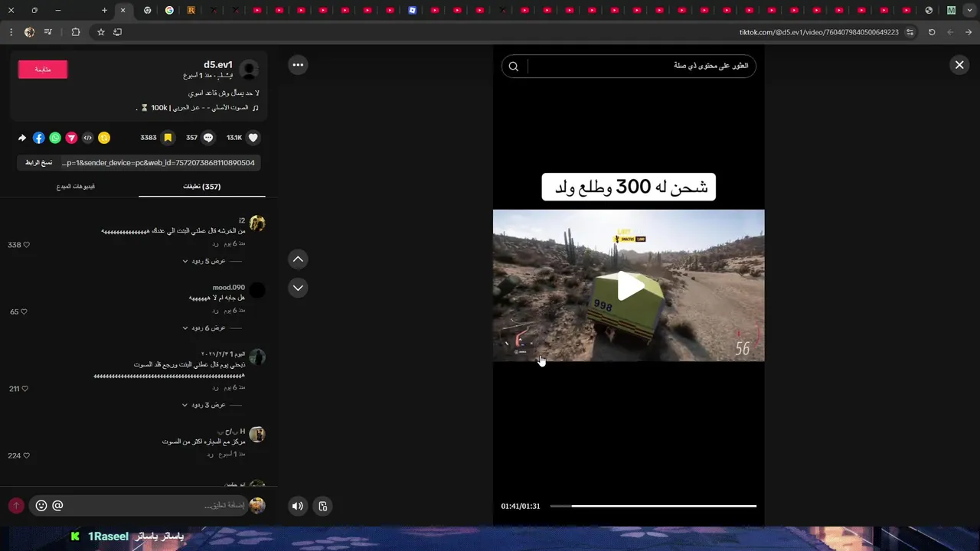Send video via the red paper-plane icon
The image size is (980, 551).
pos(71,138)
